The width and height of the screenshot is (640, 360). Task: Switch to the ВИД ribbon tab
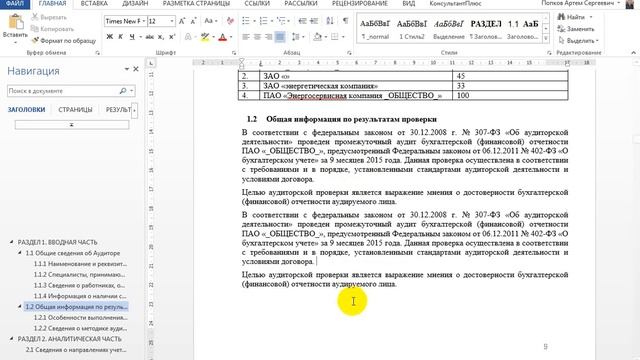click(409, 4)
